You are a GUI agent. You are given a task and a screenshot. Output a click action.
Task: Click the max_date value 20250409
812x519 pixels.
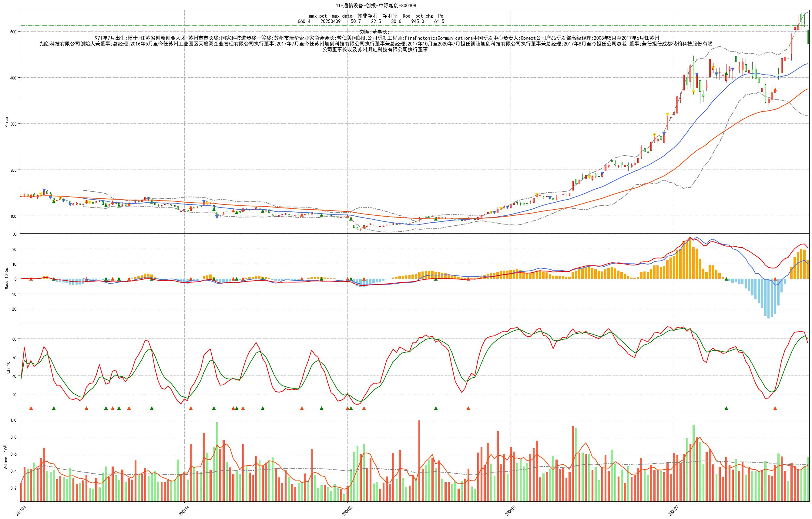(330, 21)
